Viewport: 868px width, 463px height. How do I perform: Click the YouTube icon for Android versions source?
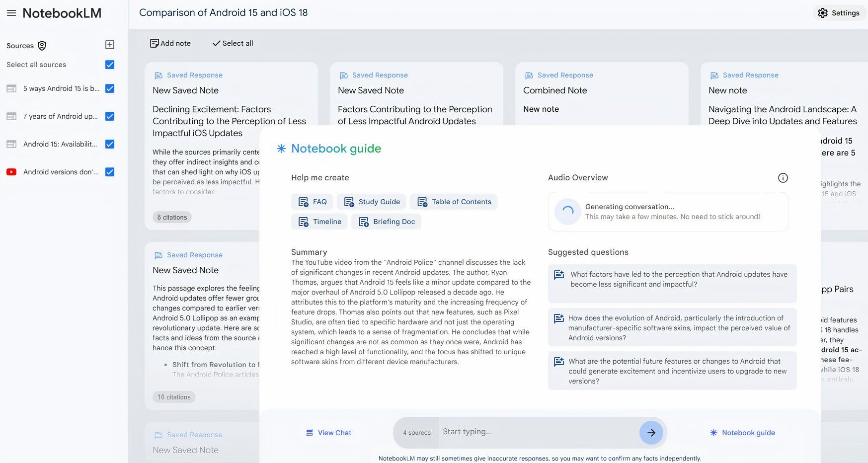11,172
